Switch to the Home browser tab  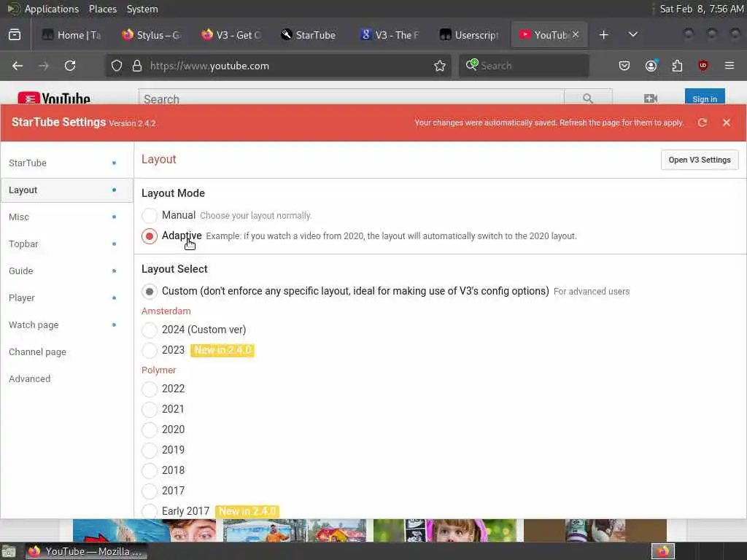tap(72, 35)
